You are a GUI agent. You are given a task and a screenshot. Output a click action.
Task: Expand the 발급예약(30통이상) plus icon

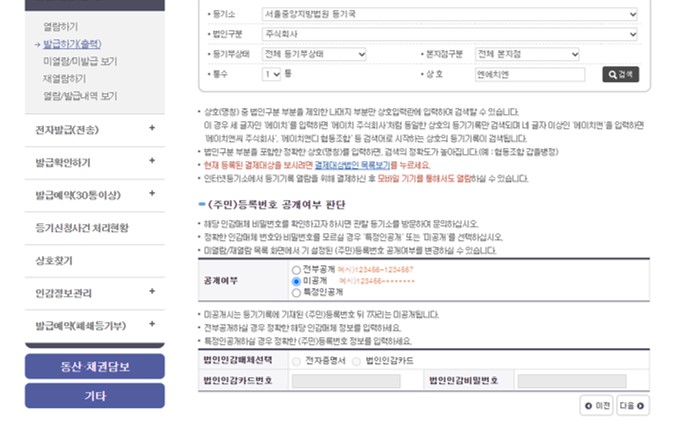tap(152, 193)
